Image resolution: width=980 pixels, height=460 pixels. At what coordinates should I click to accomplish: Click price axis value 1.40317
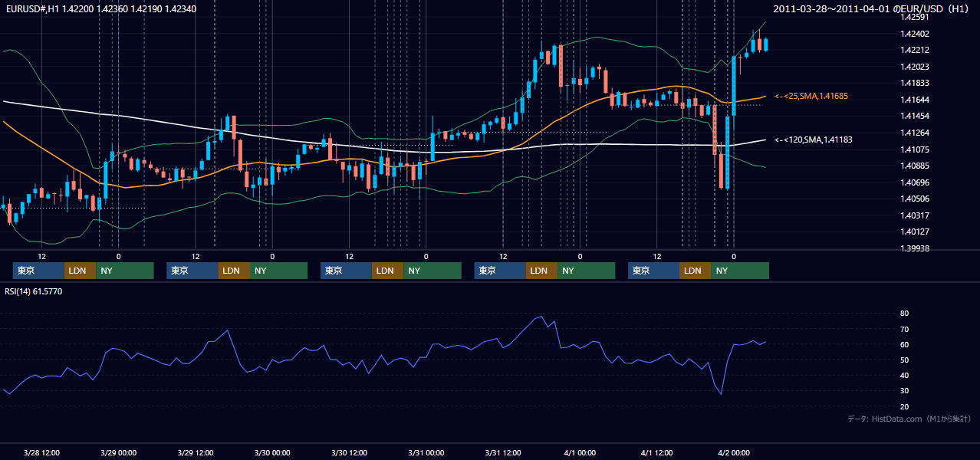(x=914, y=215)
